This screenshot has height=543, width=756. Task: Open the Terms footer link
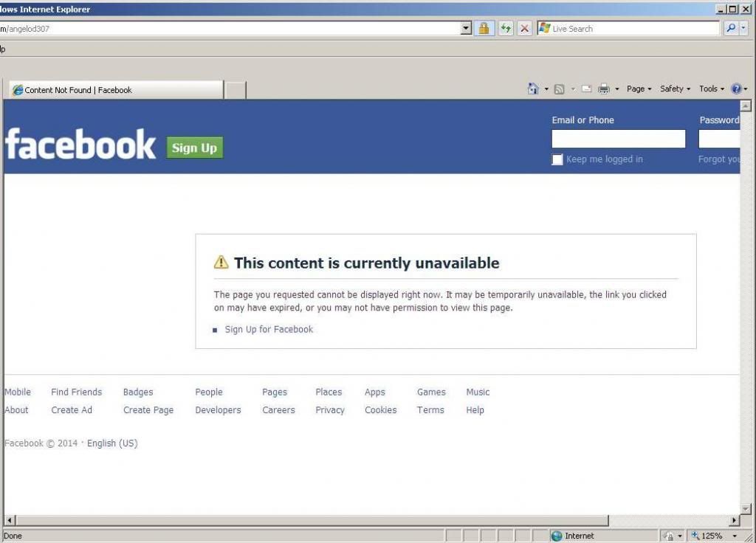(430, 410)
